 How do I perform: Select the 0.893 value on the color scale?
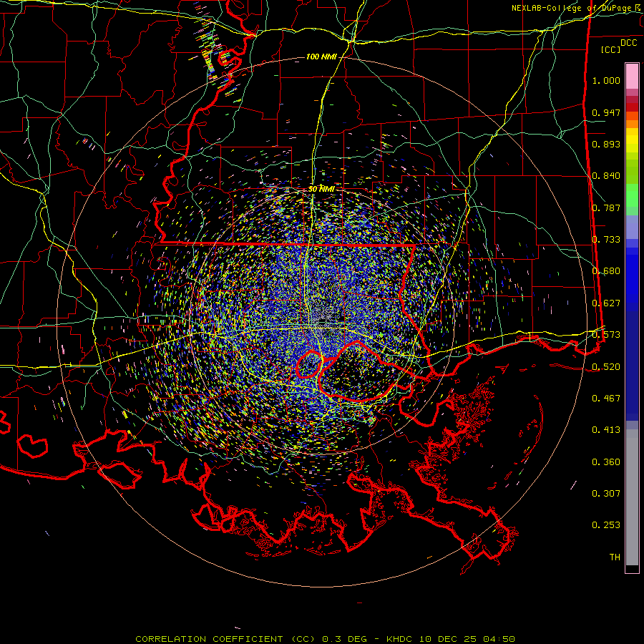[x=606, y=144]
